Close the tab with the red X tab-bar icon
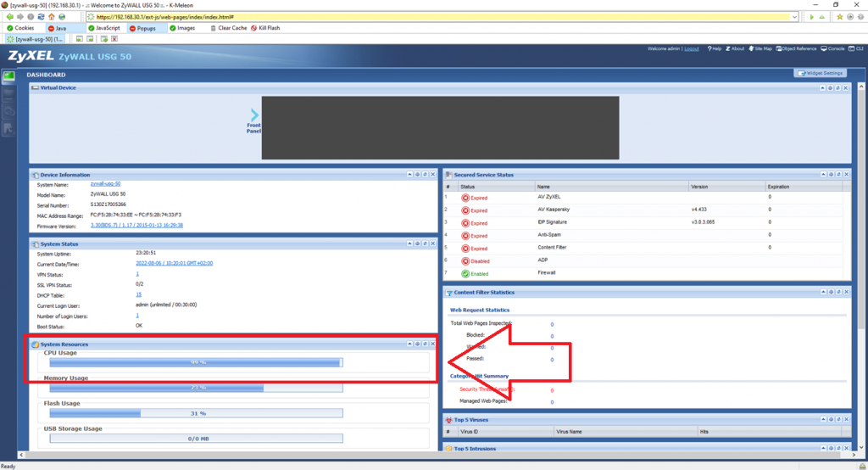Viewport: 868px width, 470px height. 114,39
